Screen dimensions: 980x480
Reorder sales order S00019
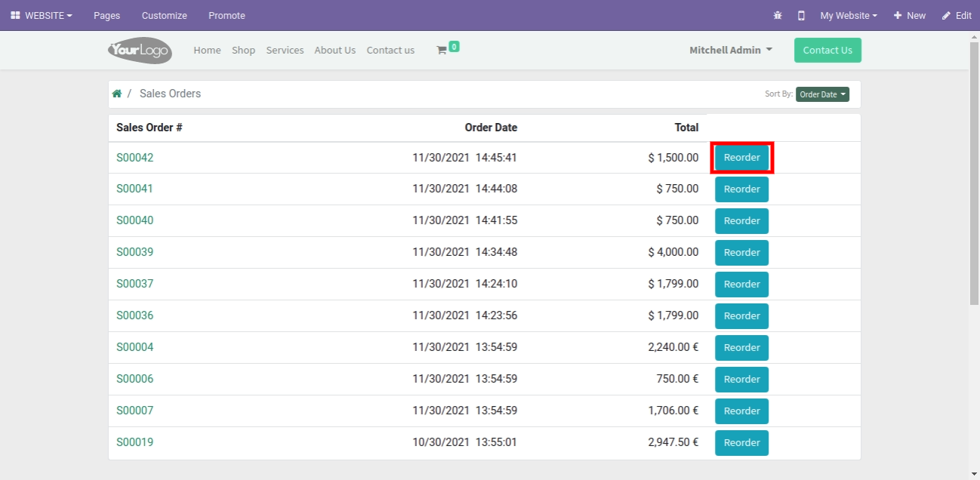point(741,443)
